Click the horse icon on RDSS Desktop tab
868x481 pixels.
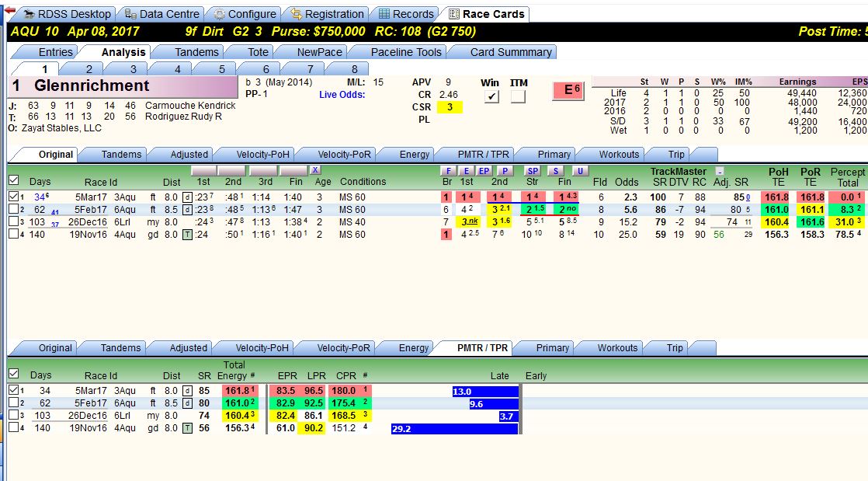(x=30, y=15)
